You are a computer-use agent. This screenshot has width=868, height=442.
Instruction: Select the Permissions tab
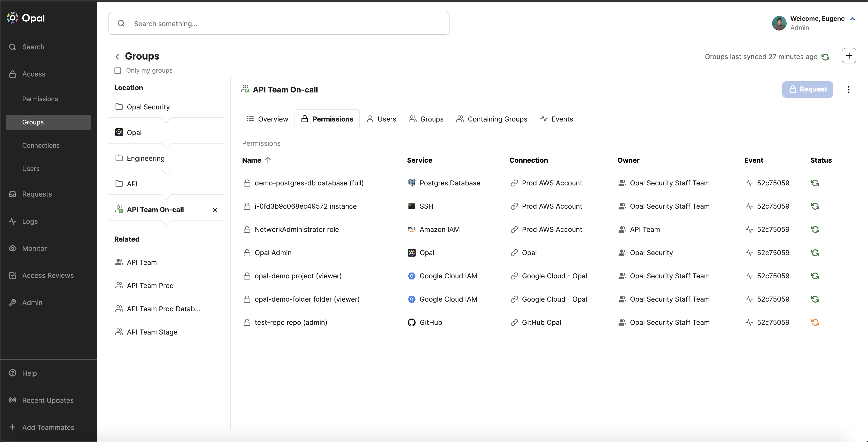(x=327, y=119)
